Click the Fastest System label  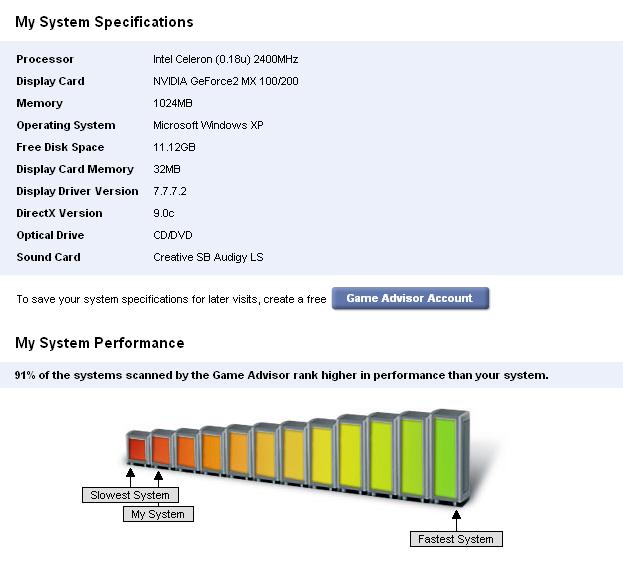[x=455, y=539]
